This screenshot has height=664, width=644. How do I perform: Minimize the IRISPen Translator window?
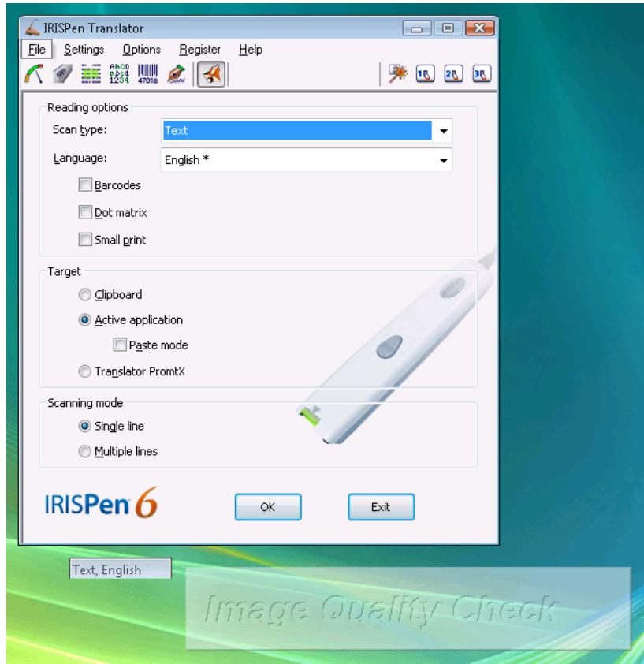point(417,28)
